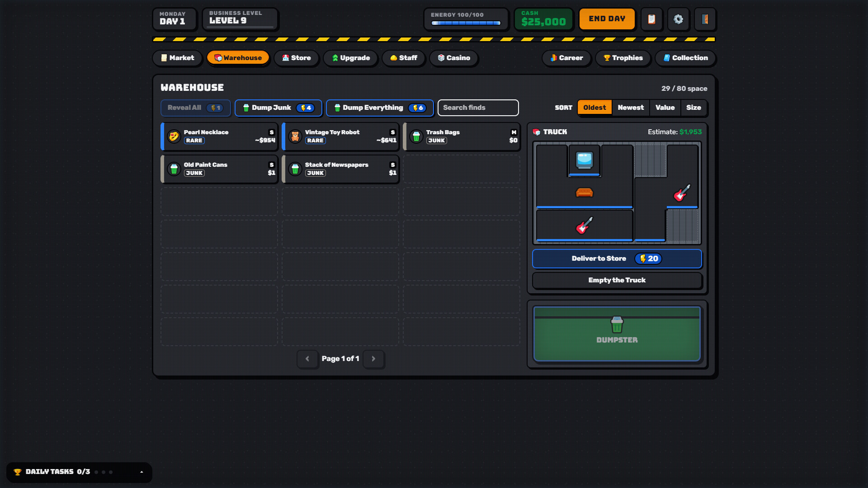Click the truck estimate $1,953 value
The width and height of the screenshot is (868, 488).
[x=691, y=132]
